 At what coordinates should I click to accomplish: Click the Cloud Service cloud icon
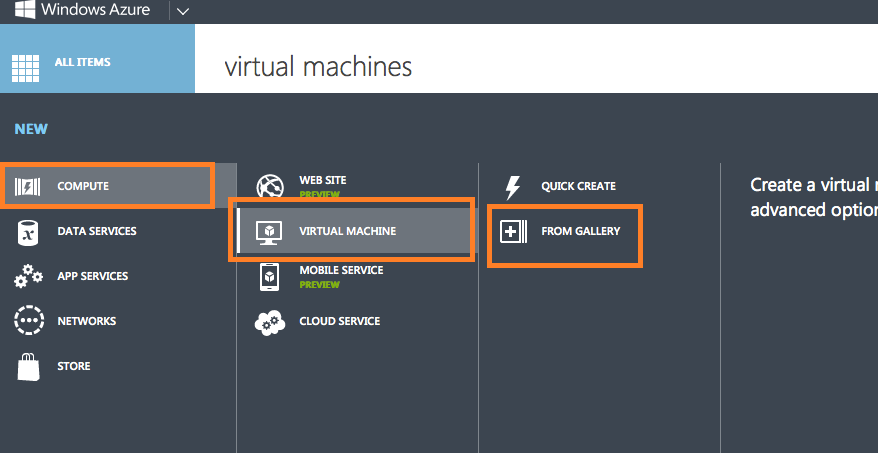coord(270,323)
